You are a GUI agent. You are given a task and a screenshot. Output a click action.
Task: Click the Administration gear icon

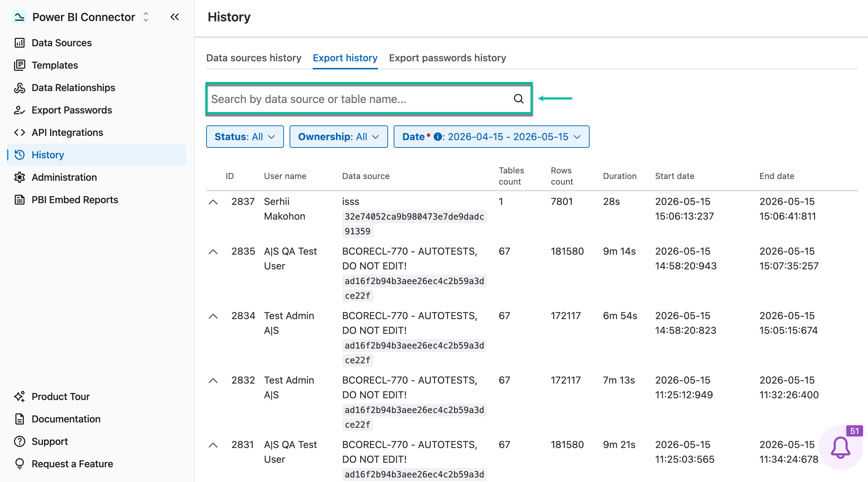point(20,177)
